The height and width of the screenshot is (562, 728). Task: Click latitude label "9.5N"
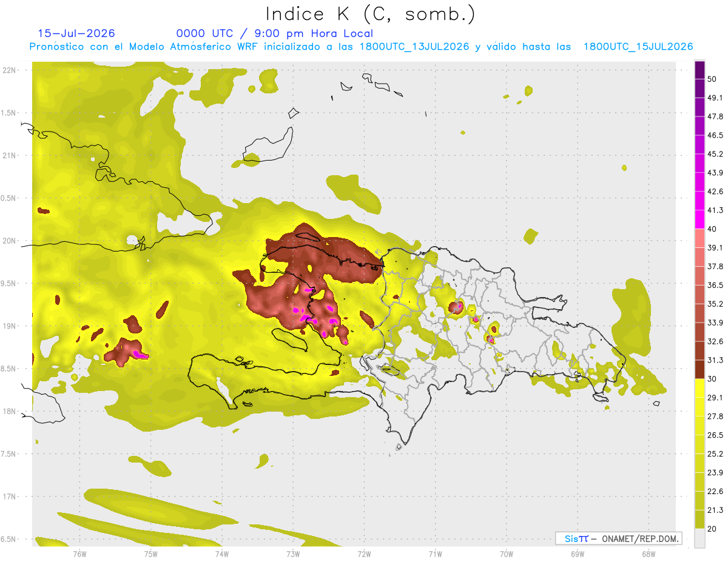[x=9, y=283]
